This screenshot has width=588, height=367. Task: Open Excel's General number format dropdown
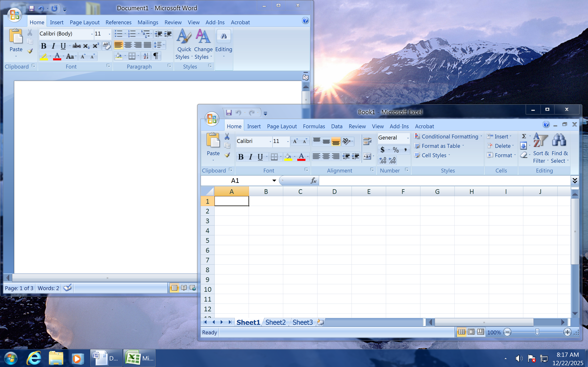[x=408, y=138]
